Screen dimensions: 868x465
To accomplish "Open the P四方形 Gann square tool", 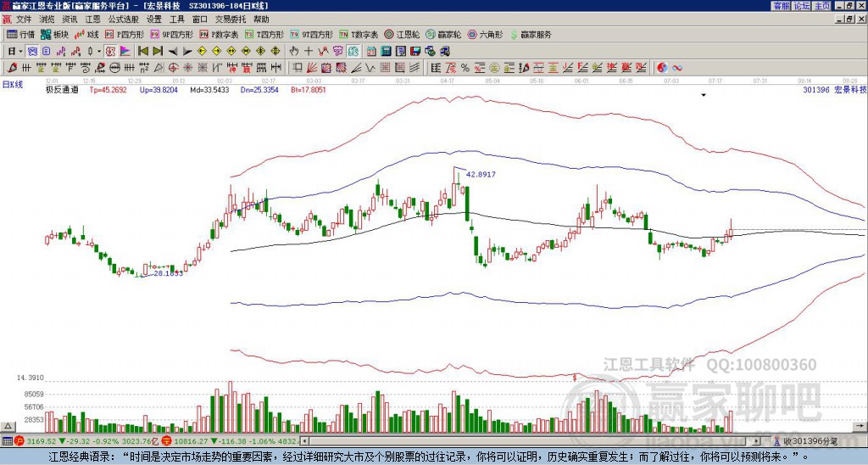I will (125, 34).
